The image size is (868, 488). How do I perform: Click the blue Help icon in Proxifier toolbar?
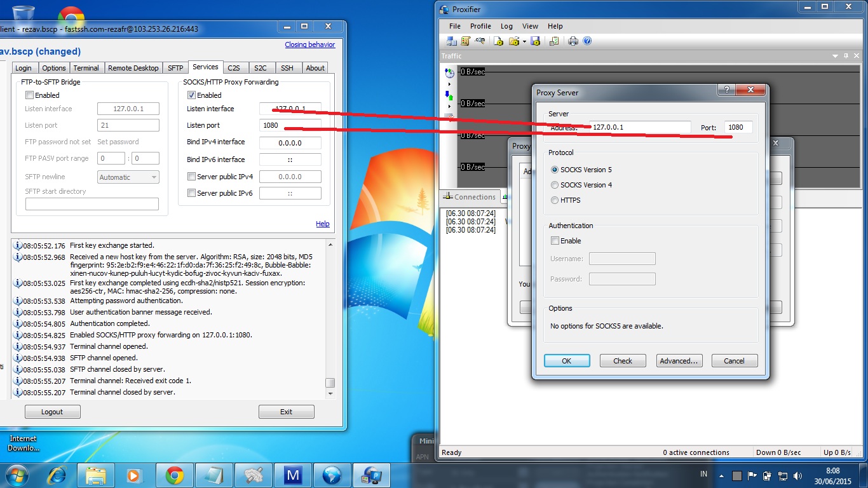587,41
